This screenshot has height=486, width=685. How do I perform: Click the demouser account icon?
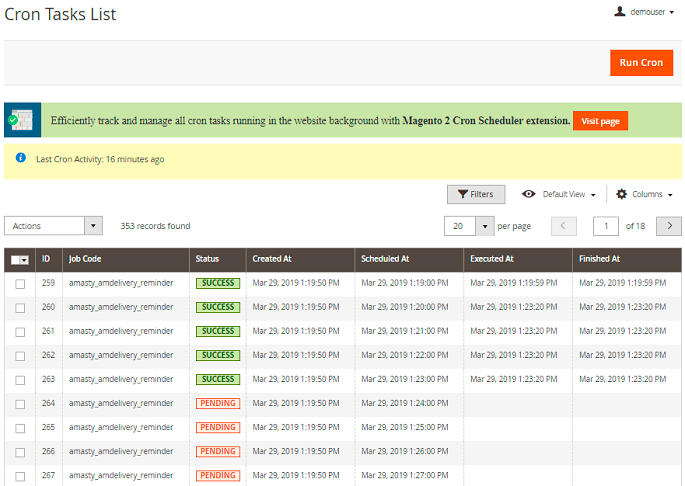[x=620, y=12]
